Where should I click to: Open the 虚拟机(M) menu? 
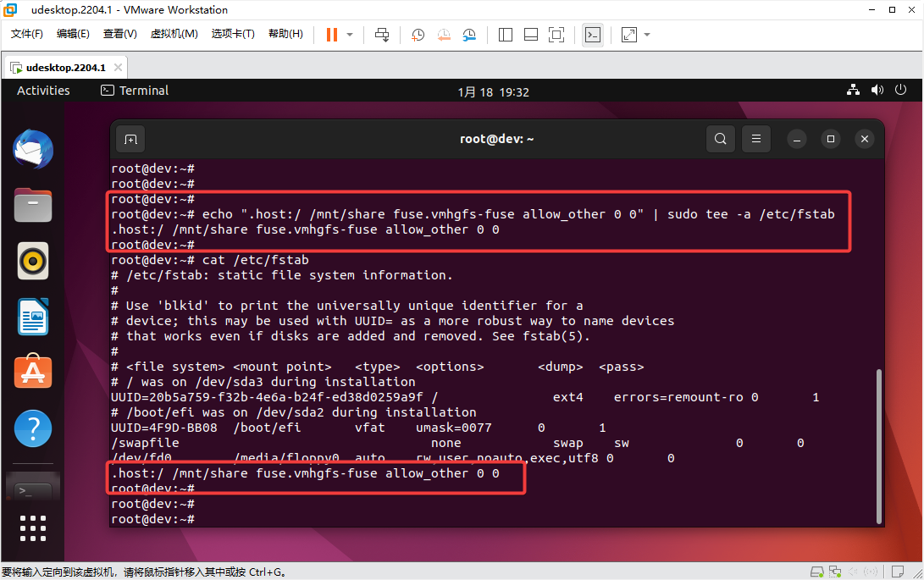[x=174, y=34]
